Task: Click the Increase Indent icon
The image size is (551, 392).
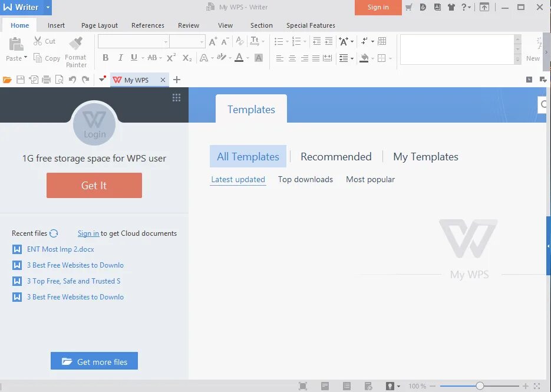Action: [329, 41]
